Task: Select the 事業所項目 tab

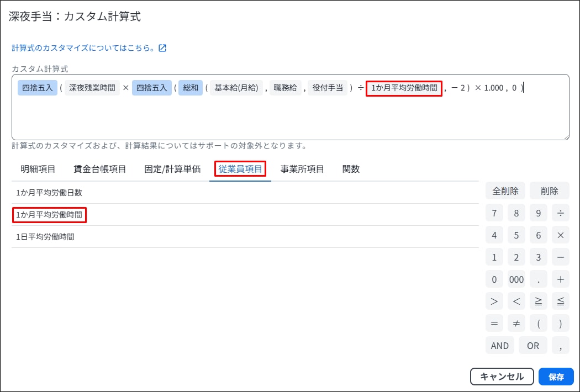Action: pos(302,169)
